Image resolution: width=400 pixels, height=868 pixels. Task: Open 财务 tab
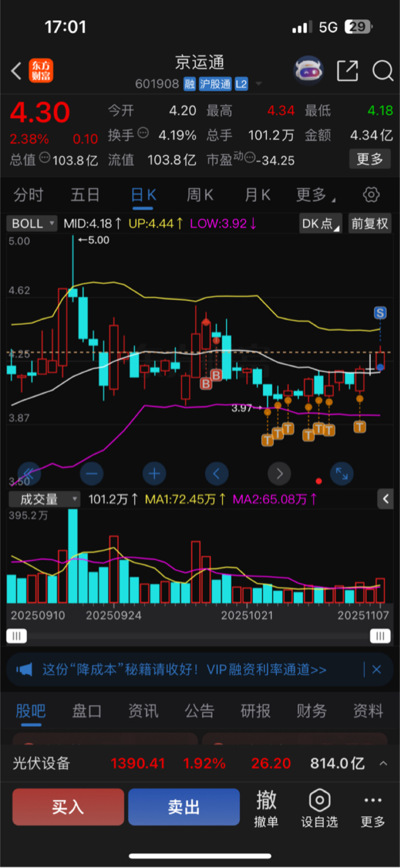311,711
